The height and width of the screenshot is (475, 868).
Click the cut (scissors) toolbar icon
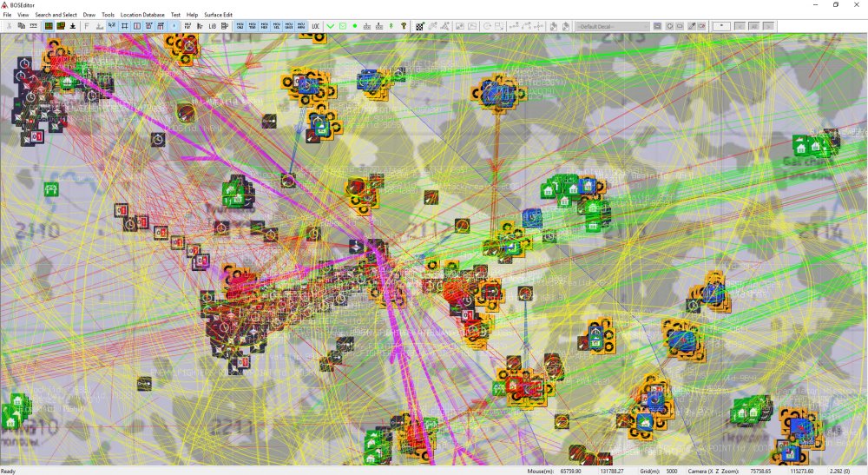pos(10,26)
